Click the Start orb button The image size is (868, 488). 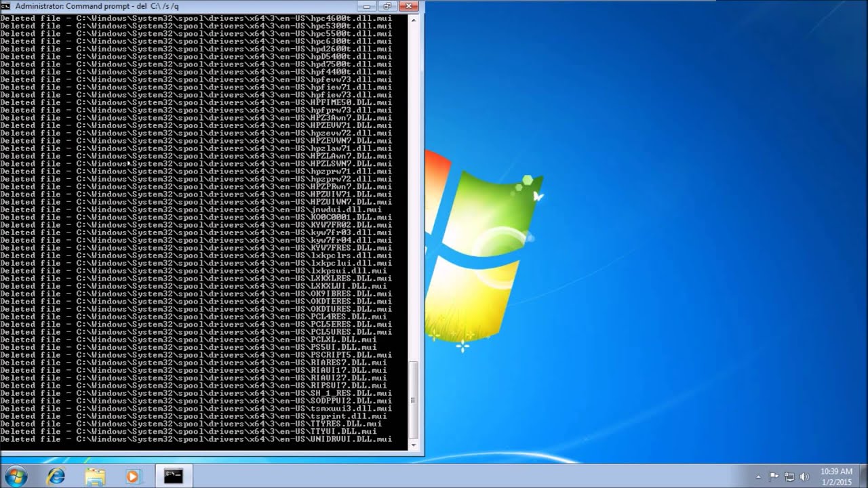coord(15,476)
